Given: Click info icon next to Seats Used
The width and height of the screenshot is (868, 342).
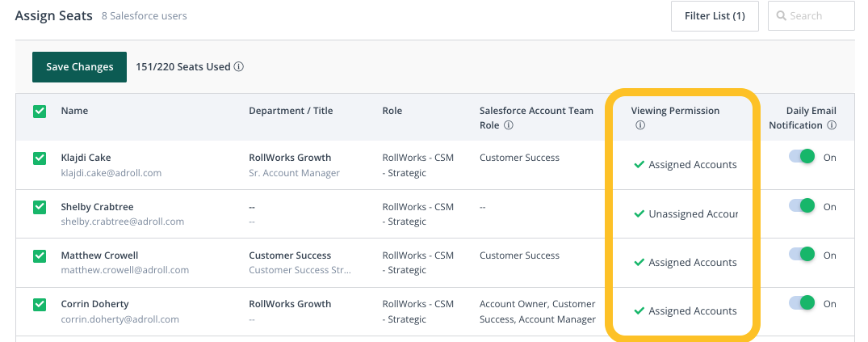Looking at the screenshot, I should (238, 66).
